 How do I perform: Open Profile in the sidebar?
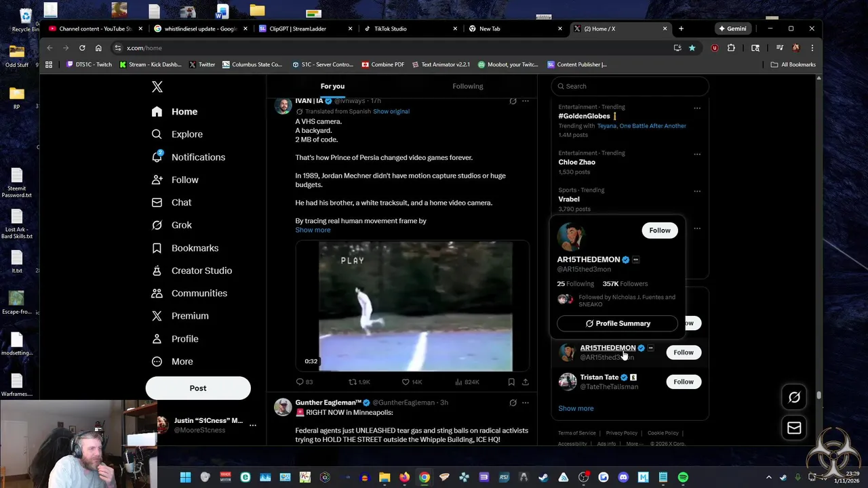pyautogui.click(x=175, y=339)
